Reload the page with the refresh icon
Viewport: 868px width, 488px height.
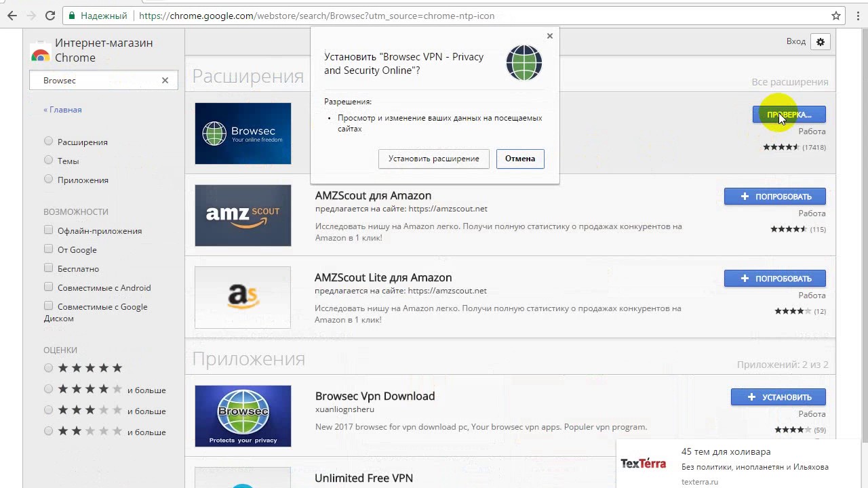pos(50,15)
